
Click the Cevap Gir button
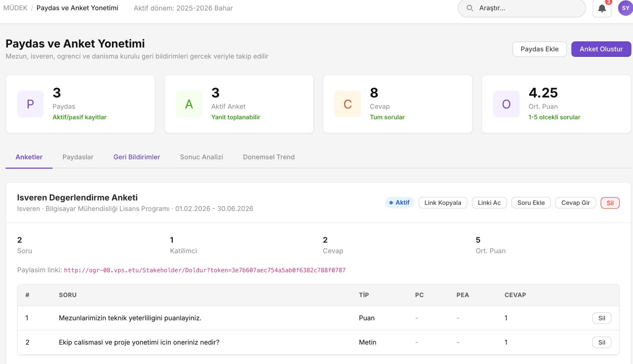[576, 203]
